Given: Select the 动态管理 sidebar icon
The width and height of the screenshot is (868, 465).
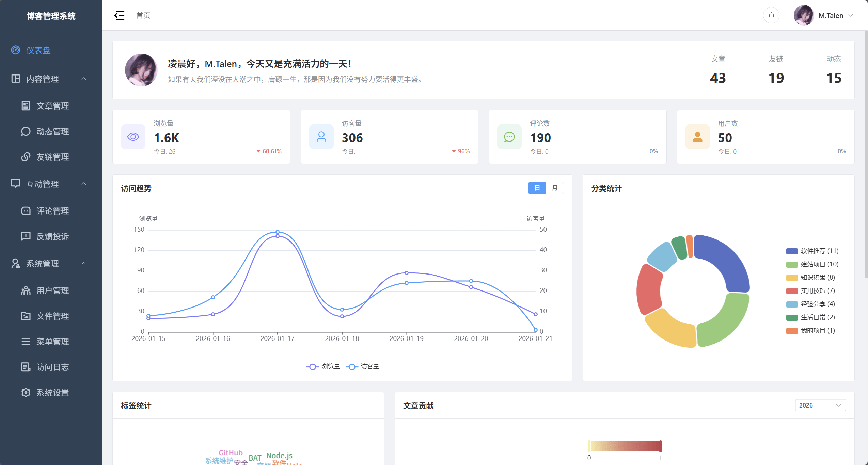Looking at the screenshot, I should pos(26,131).
